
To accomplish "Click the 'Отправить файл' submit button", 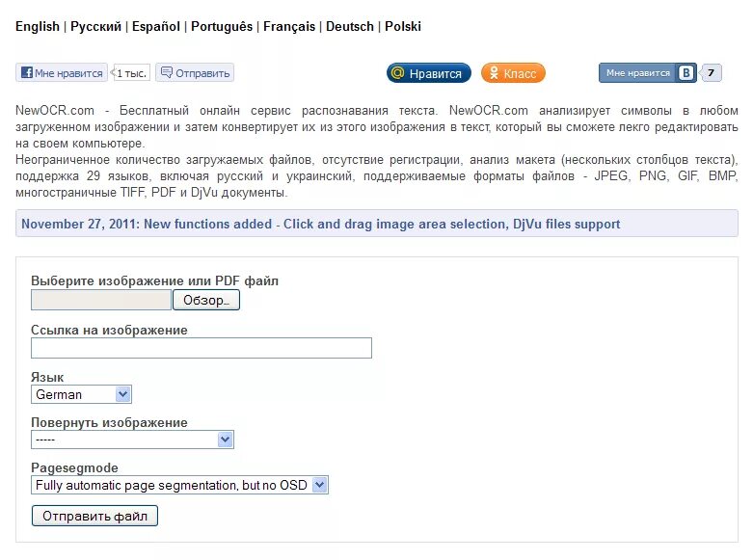I will pos(94,516).
